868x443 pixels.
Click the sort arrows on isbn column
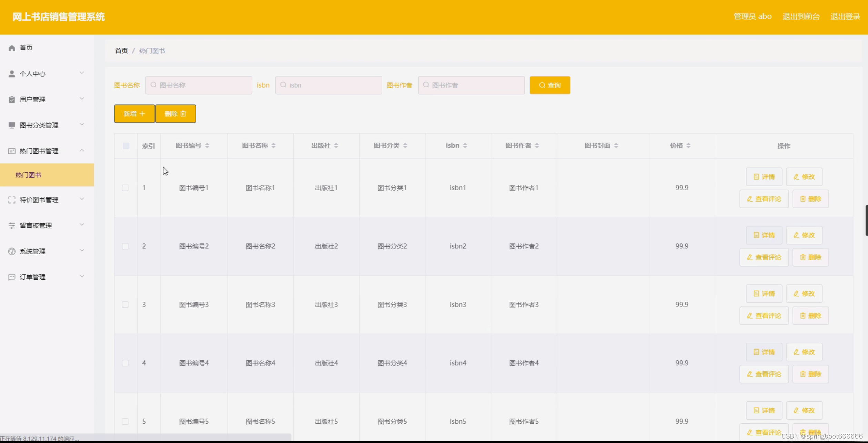pyautogui.click(x=465, y=146)
